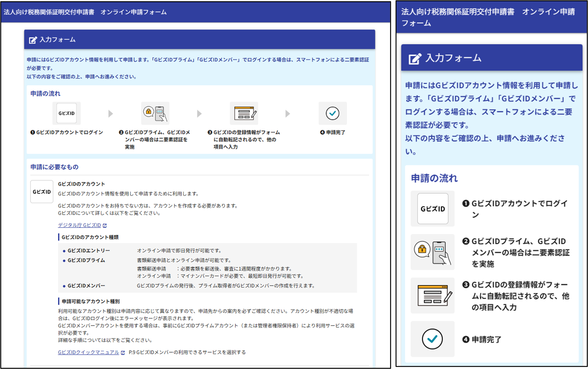
Task: Click the text オンライン申請で即日発行が可能です。
Action: click(179, 251)
